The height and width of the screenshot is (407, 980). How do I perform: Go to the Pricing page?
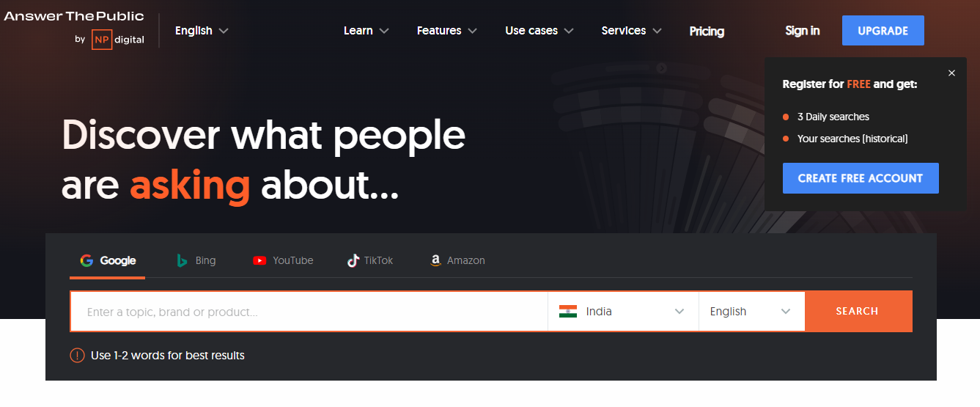[707, 31]
